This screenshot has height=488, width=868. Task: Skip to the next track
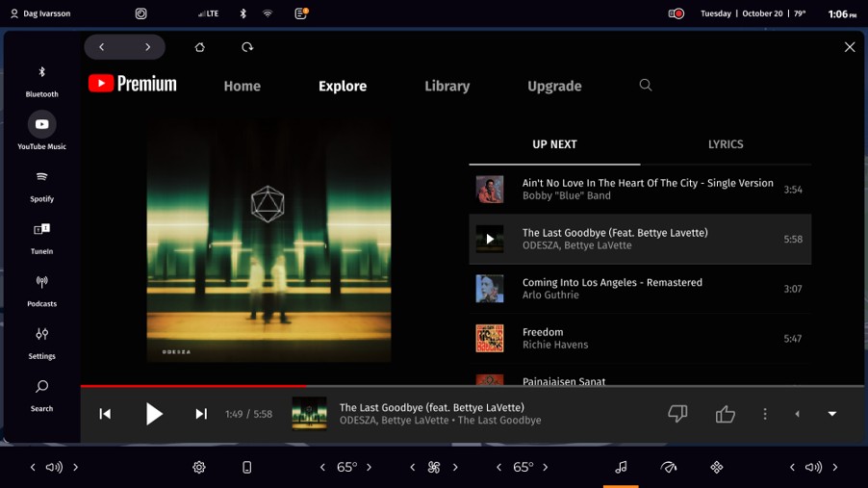(201, 414)
